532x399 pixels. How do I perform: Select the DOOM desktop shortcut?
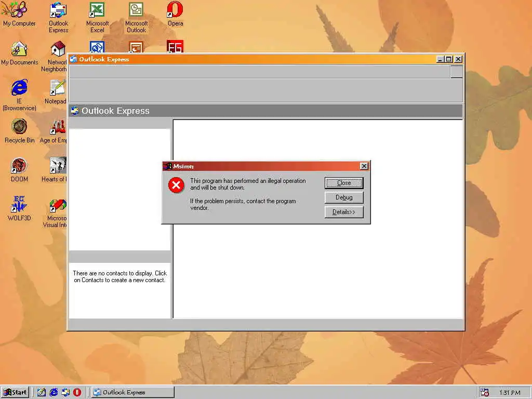(19, 170)
